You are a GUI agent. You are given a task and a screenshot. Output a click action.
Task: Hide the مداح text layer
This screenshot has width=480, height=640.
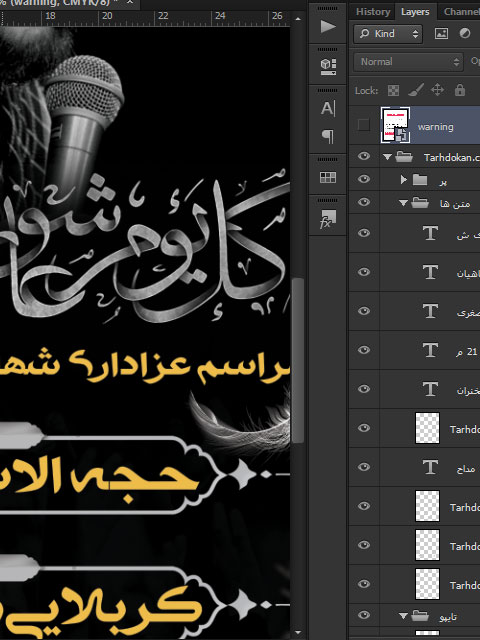(x=364, y=467)
